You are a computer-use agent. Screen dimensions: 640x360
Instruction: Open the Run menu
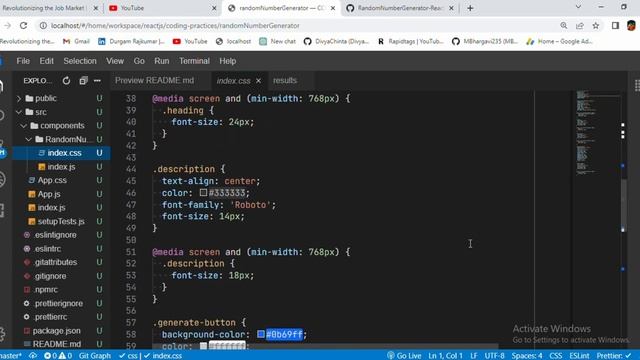[x=162, y=61]
